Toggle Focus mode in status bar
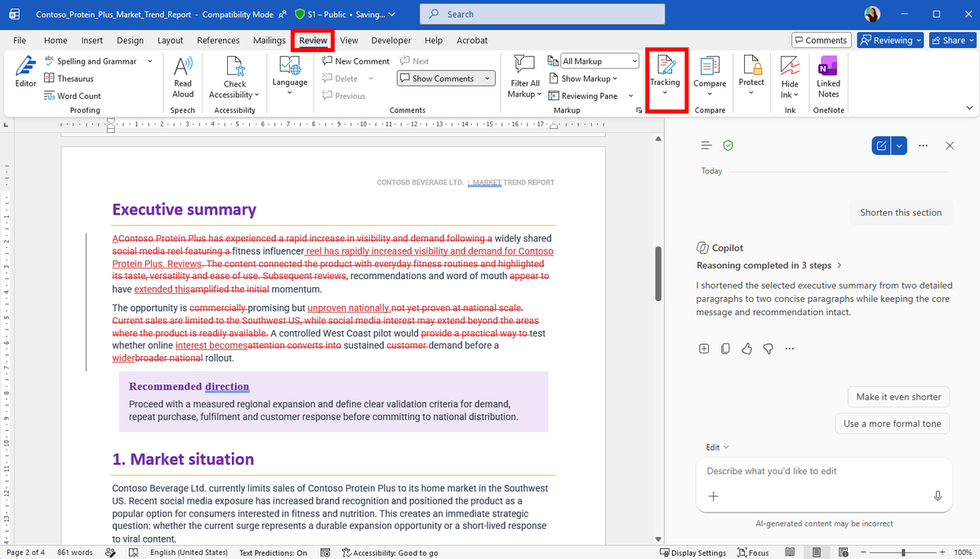The image size is (980, 559). (x=753, y=552)
